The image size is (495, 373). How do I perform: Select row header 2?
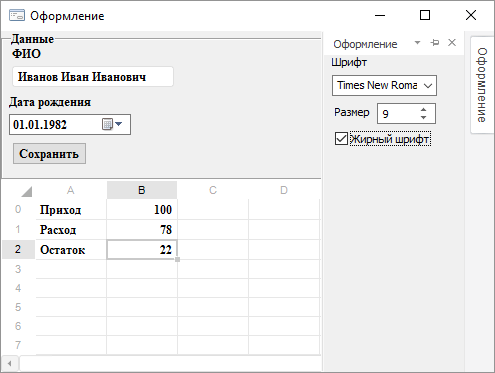tap(18, 249)
